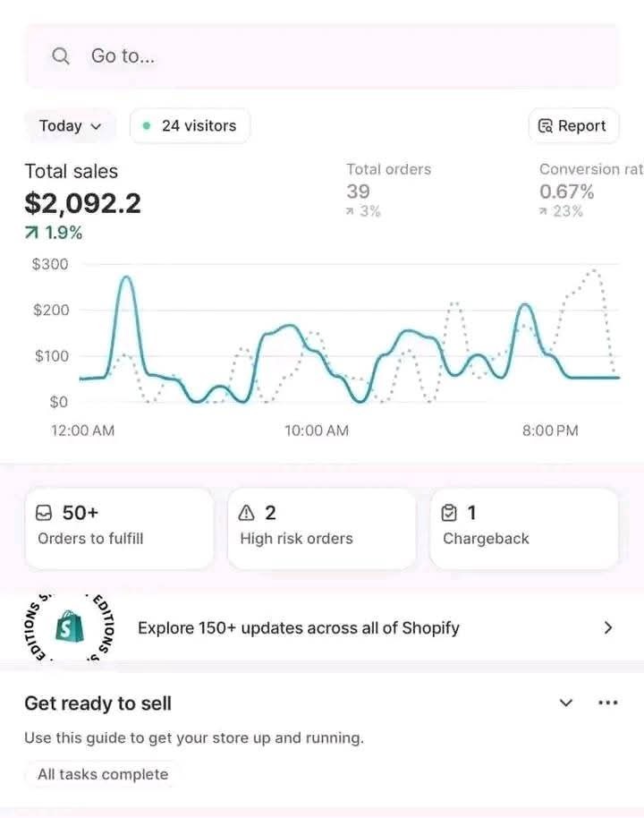Open the Today date range dropdown
The width and height of the screenshot is (644, 818).
(70, 125)
